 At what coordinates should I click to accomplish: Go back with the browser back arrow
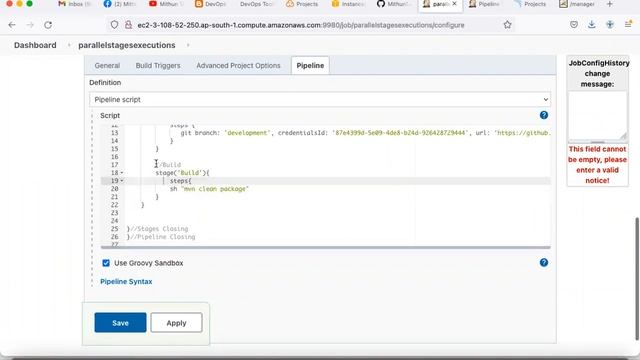pyautogui.click(x=12, y=25)
